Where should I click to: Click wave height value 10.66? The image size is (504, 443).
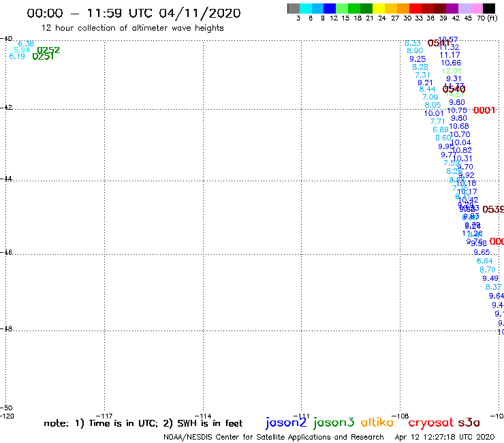(x=451, y=63)
